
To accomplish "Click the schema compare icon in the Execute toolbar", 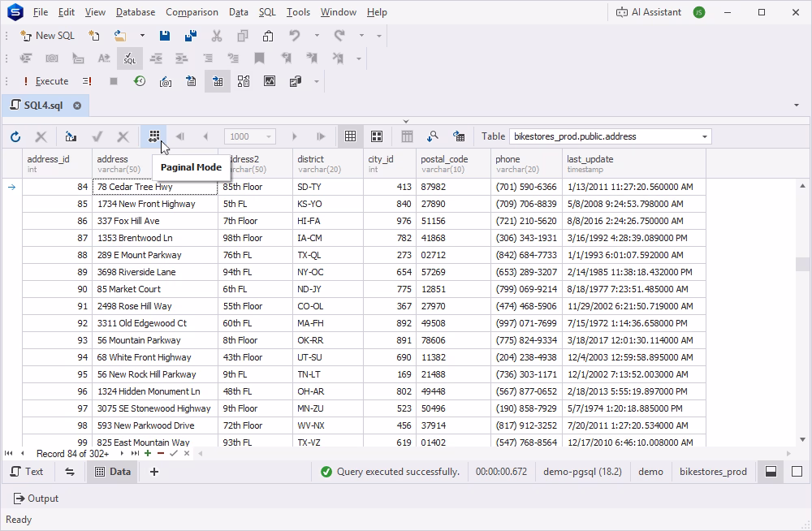I will point(244,81).
